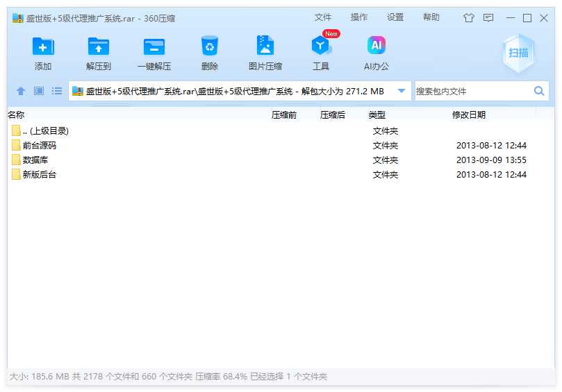Click the folder icon of 上级目录

coord(16,130)
